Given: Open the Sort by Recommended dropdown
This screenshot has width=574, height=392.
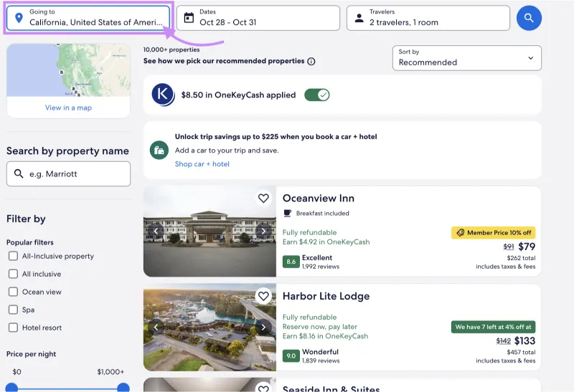Looking at the screenshot, I should pyautogui.click(x=466, y=57).
